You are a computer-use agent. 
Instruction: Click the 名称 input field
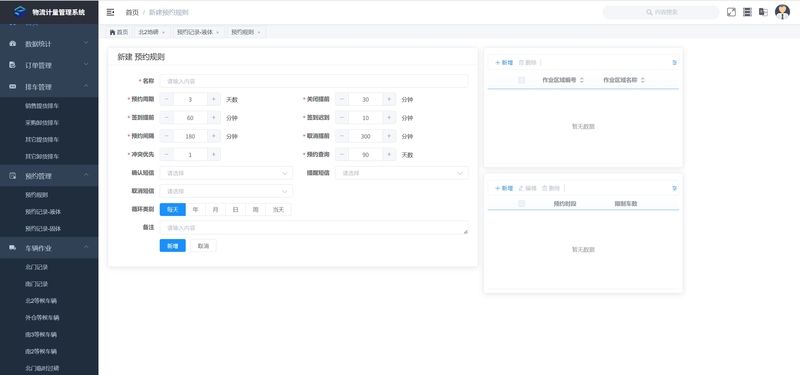(x=314, y=81)
